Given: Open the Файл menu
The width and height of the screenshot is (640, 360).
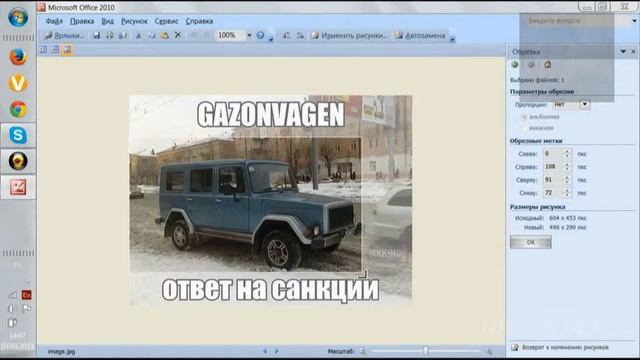Looking at the screenshot, I should tap(54, 21).
